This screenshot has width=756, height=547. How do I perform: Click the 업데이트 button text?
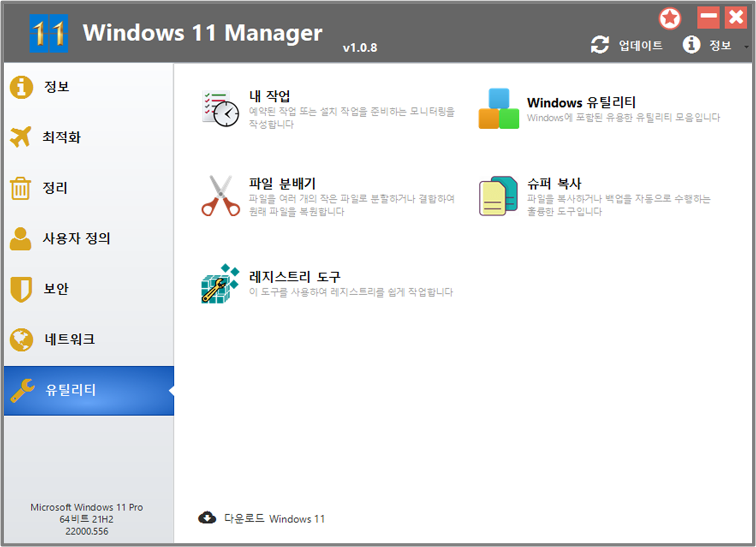[641, 45]
